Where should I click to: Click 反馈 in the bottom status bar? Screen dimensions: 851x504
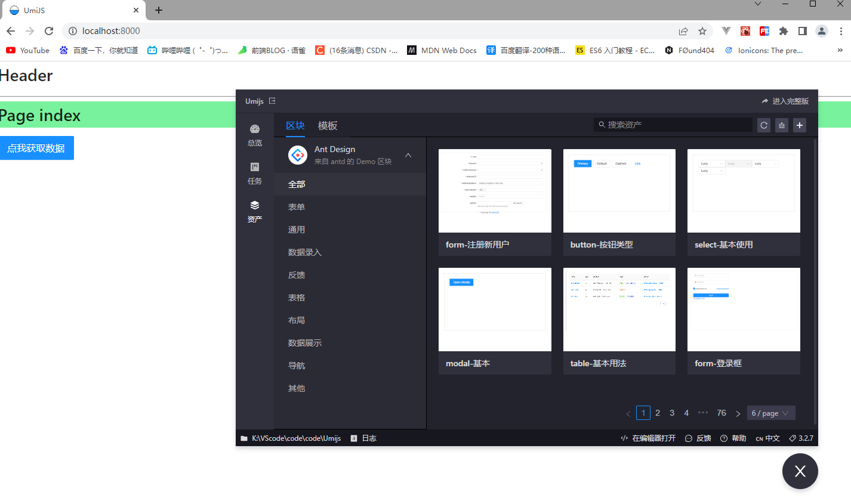point(698,438)
